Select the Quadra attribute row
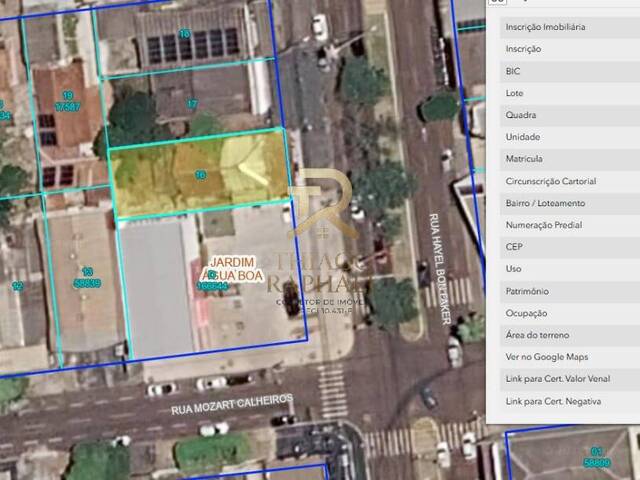This screenshot has height=480, width=640. pyautogui.click(x=570, y=115)
